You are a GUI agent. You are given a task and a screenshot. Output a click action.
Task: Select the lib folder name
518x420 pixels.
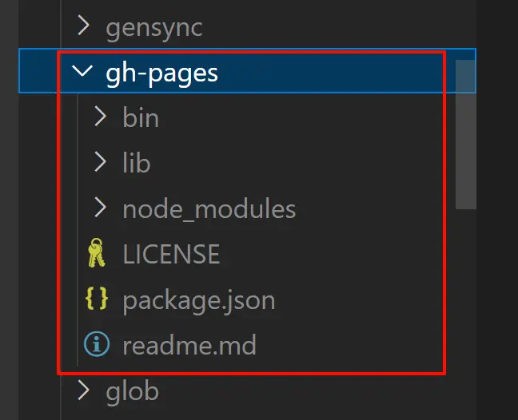pyautogui.click(x=137, y=163)
